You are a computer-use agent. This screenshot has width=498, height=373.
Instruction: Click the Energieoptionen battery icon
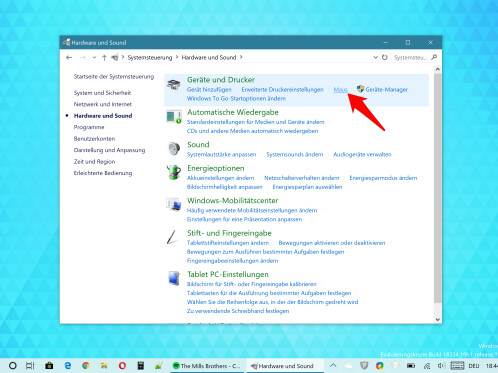(x=174, y=172)
